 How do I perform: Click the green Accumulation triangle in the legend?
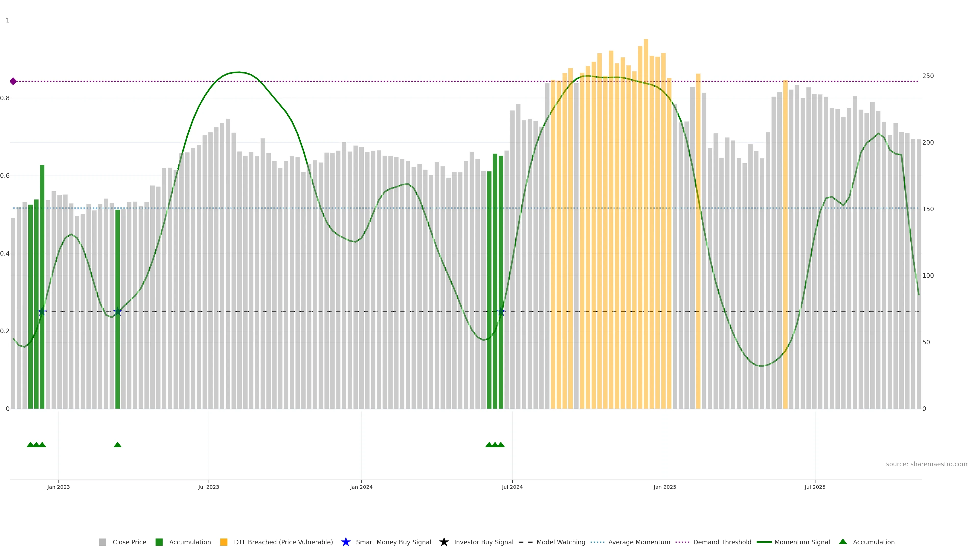coord(843,542)
